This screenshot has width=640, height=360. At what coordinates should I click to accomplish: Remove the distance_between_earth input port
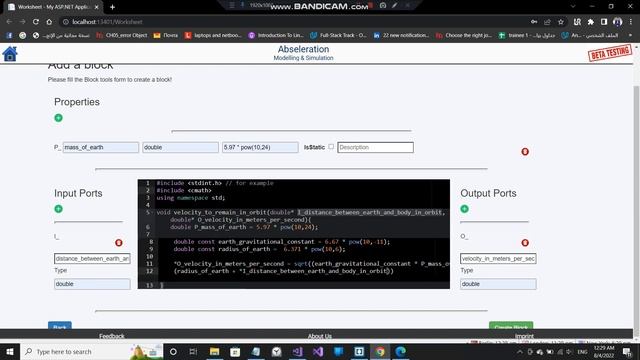[119, 243]
